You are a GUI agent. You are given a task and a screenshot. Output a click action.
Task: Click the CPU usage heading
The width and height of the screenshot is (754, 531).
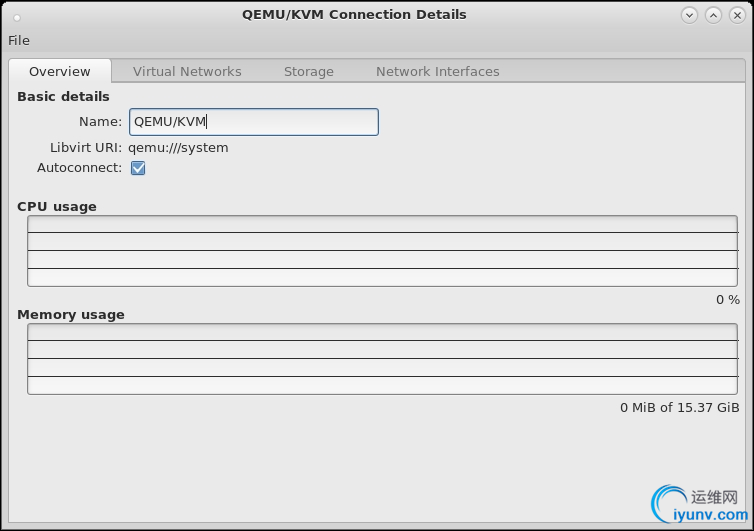(57, 206)
